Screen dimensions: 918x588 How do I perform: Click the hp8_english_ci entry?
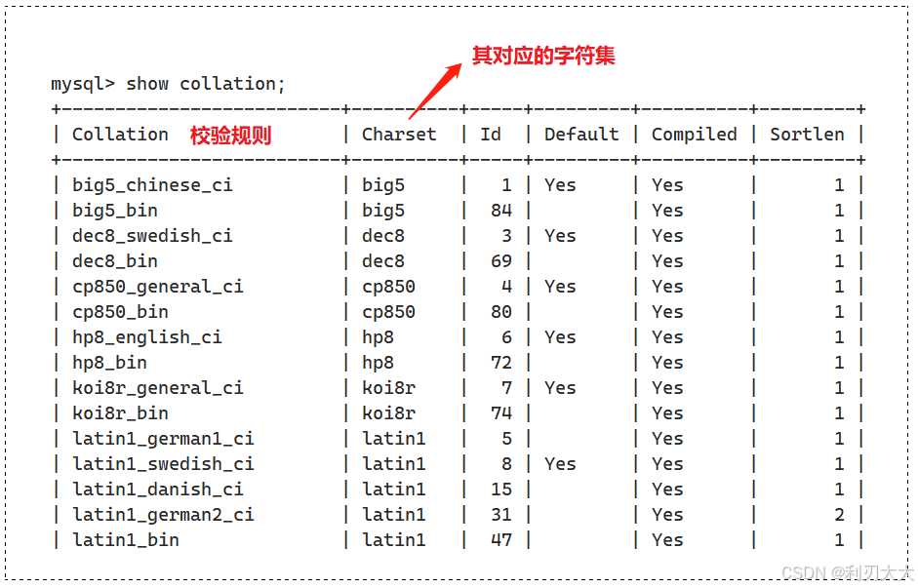147,337
